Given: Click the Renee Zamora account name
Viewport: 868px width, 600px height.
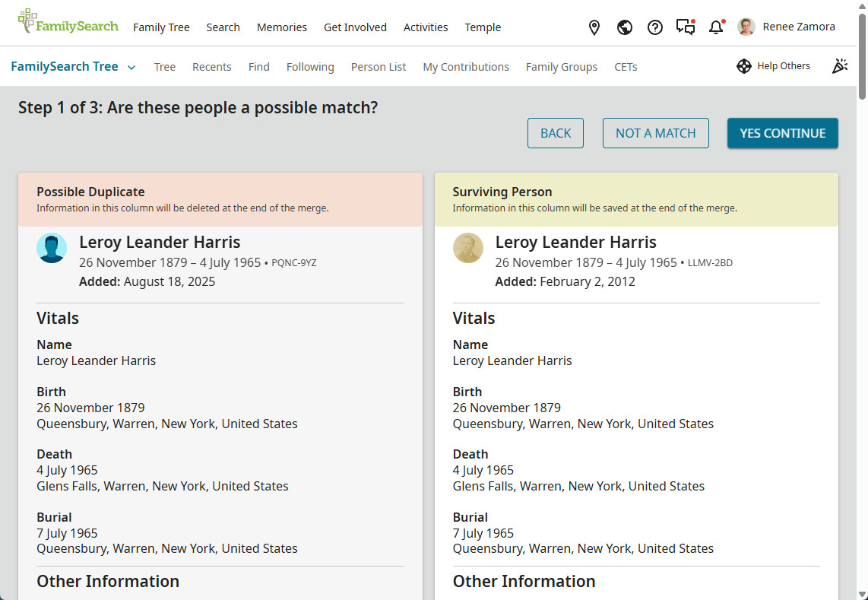Looking at the screenshot, I should [x=799, y=27].
